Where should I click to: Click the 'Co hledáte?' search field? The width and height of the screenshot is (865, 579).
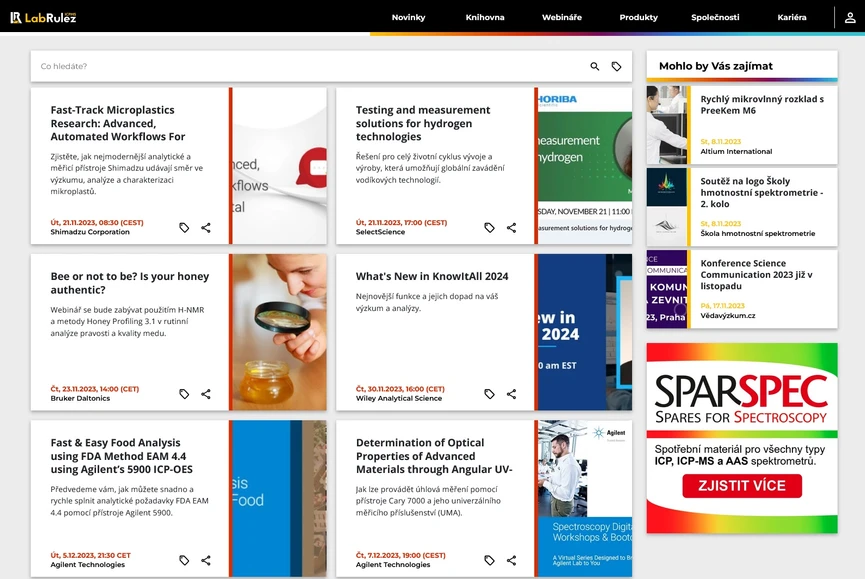pos(309,66)
